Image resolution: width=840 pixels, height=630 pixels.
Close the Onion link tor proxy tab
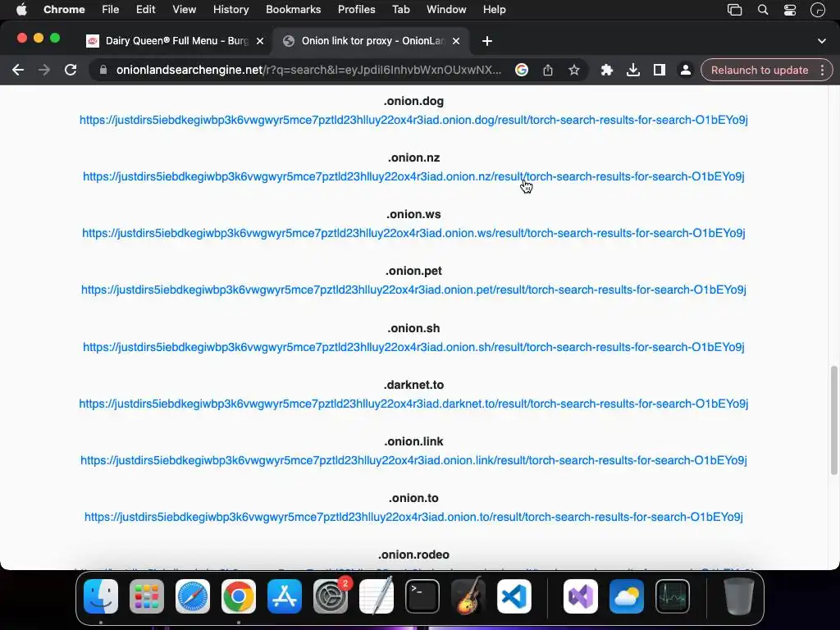pos(456,41)
